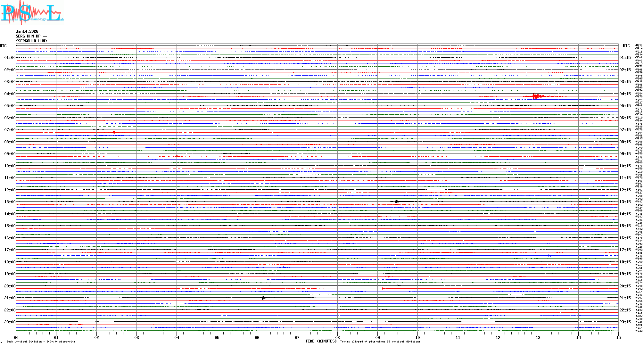Click the TIME (MINUTES) axis title
This screenshot has width=644, height=346.
tap(321, 341)
